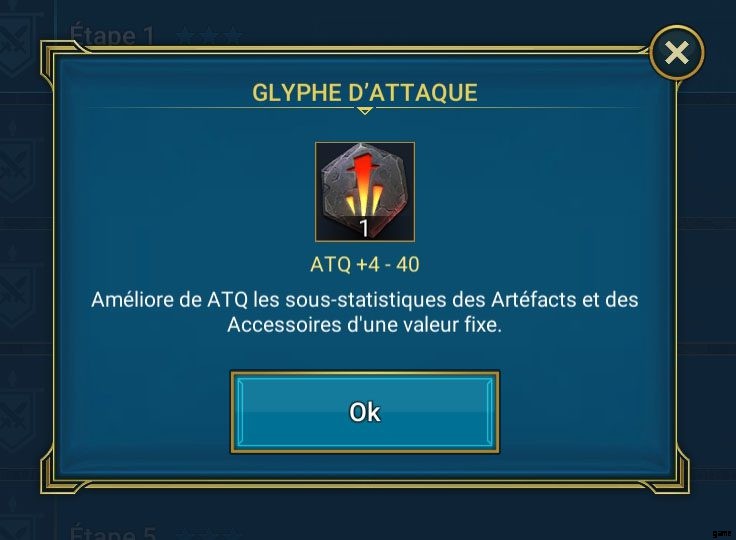The image size is (736, 540).
Task: Tap the second crossed-swords shield in the left column
Action: [x=17, y=171]
